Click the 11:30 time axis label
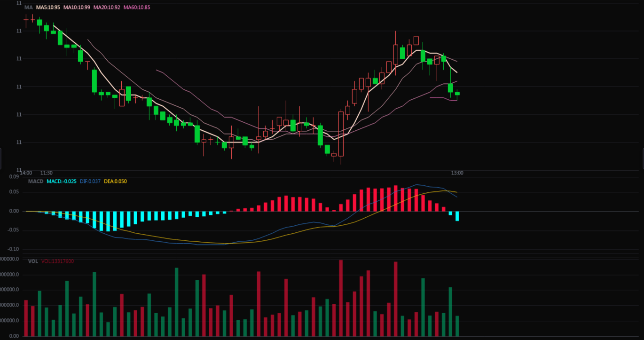This screenshot has width=644, height=340. tap(46, 173)
